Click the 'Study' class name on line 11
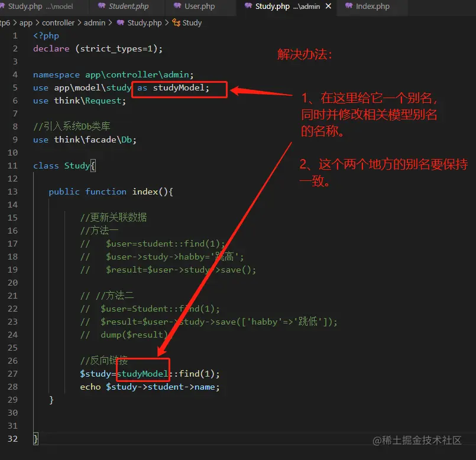 [x=77, y=166]
